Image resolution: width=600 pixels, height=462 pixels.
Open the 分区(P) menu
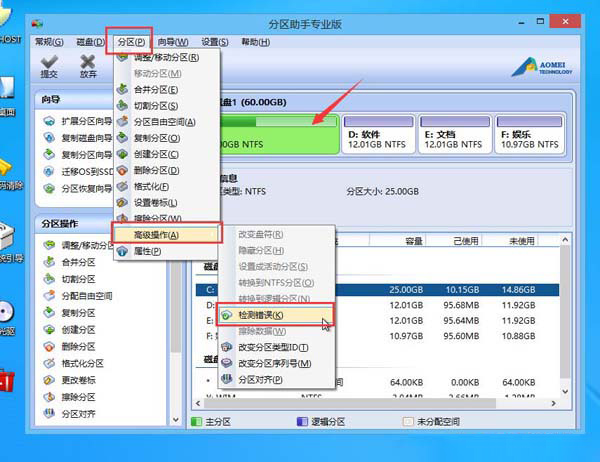pos(131,42)
